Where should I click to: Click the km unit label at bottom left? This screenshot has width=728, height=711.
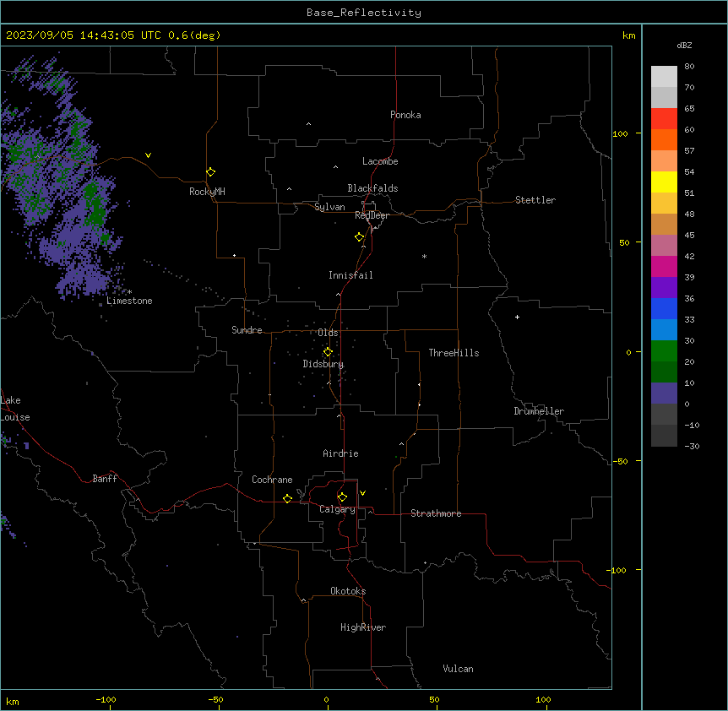pyautogui.click(x=13, y=702)
